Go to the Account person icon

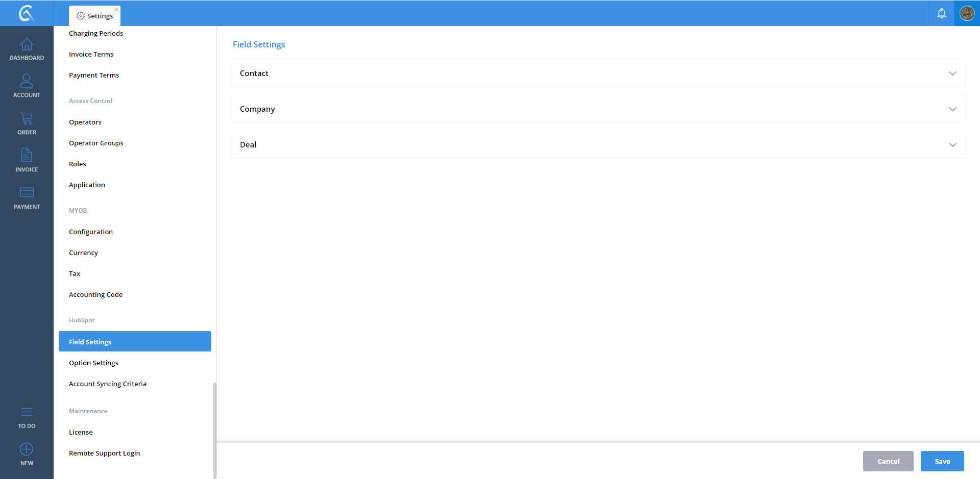[27, 82]
